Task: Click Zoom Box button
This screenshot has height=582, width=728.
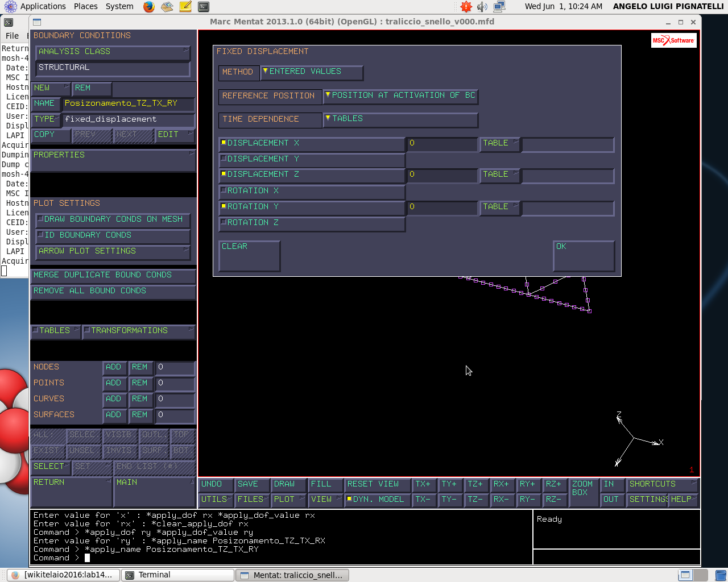Action: point(584,493)
